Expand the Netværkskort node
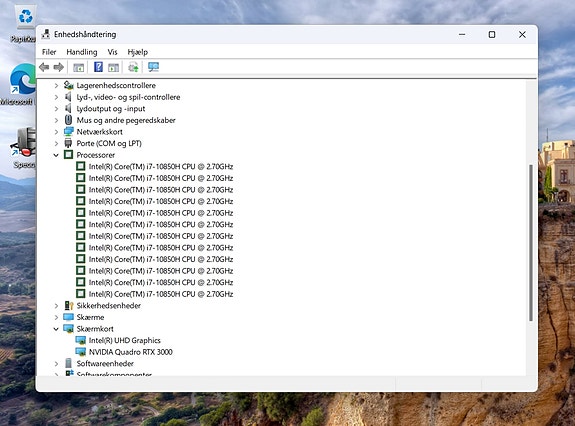 tap(56, 132)
